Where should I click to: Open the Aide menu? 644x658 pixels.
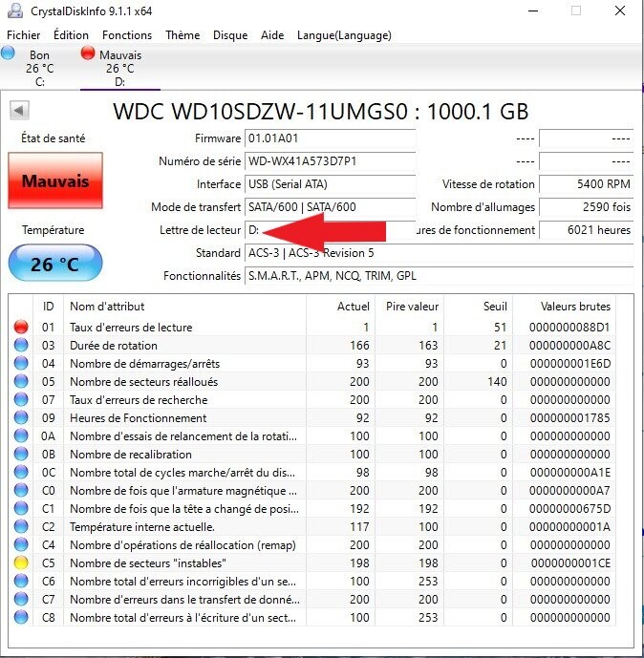click(x=272, y=35)
